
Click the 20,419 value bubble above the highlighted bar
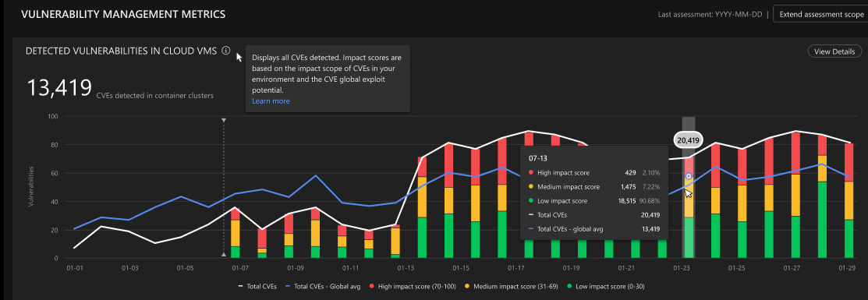pos(688,140)
